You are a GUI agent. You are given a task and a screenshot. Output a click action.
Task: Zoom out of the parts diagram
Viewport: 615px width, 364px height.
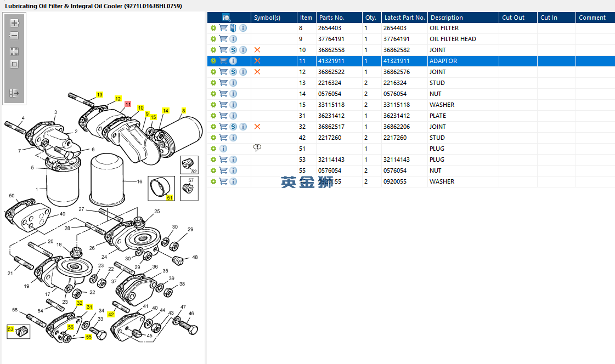(14, 36)
